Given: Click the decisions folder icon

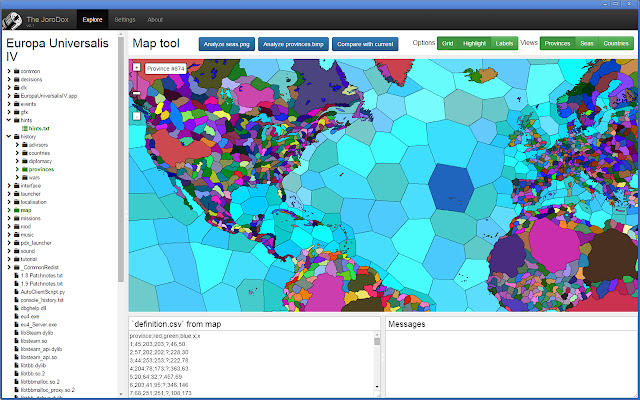Looking at the screenshot, I should (x=17, y=79).
